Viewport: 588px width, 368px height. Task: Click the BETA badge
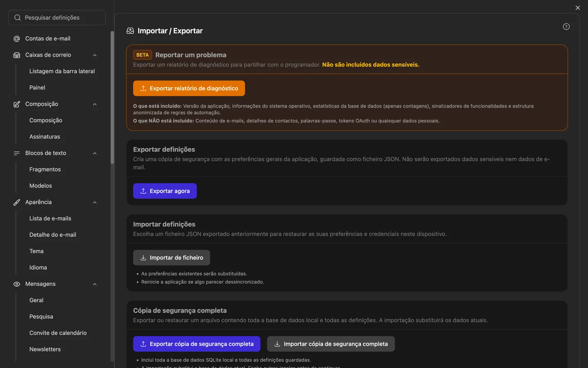pos(143,55)
